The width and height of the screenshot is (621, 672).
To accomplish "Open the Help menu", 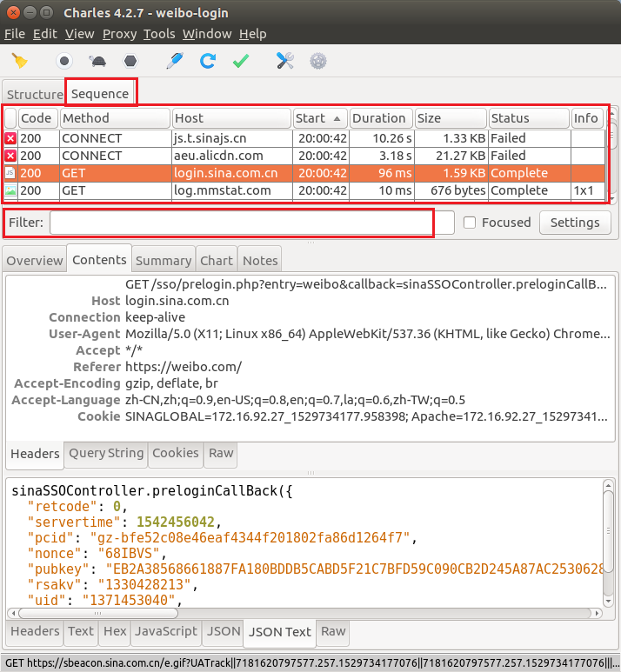I will (x=252, y=34).
